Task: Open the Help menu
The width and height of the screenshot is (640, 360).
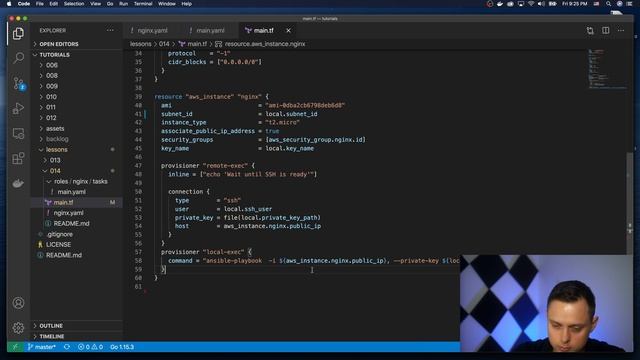Action: pos(187,4)
